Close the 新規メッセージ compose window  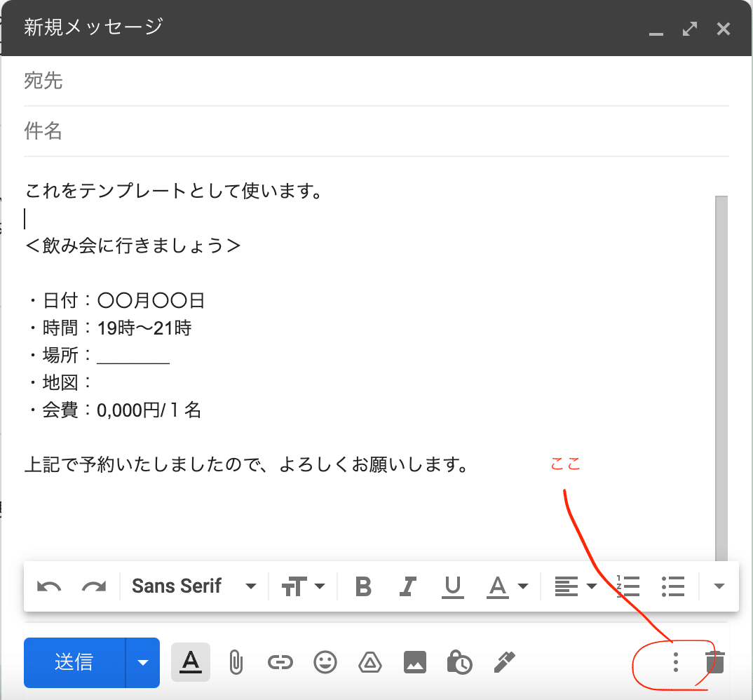[724, 29]
